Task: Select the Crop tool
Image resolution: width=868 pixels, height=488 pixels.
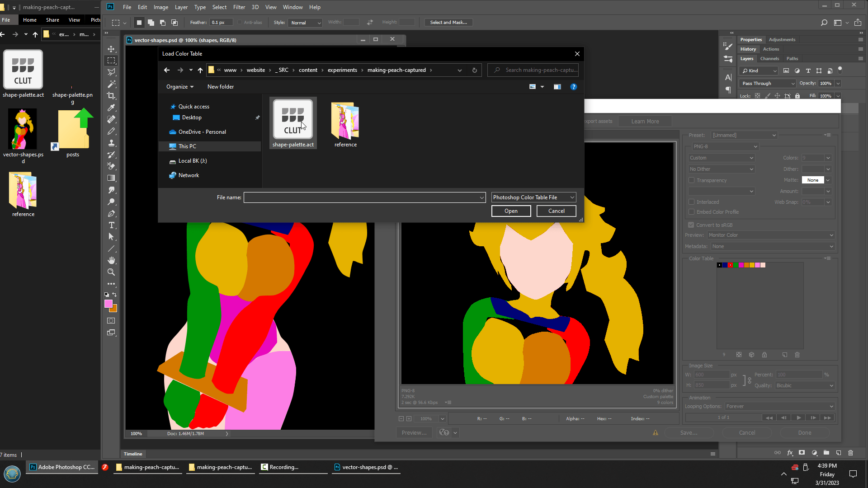Action: (x=111, y=96)
